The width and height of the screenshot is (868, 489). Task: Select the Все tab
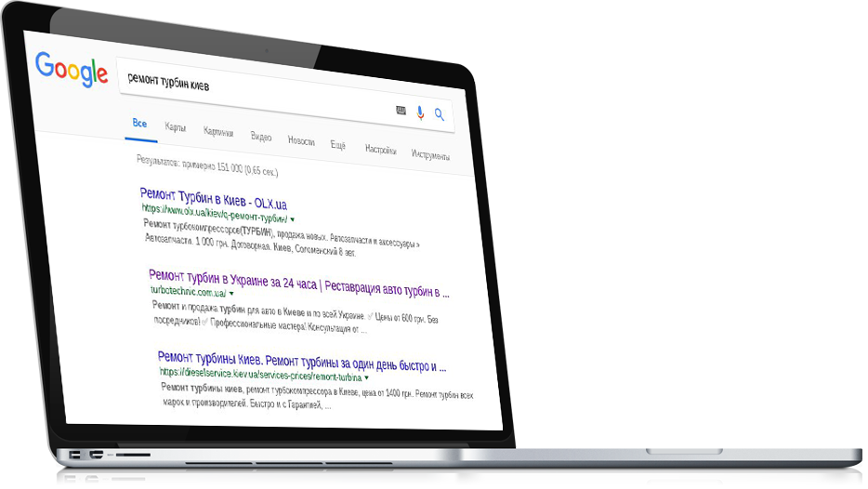point(139,123)
